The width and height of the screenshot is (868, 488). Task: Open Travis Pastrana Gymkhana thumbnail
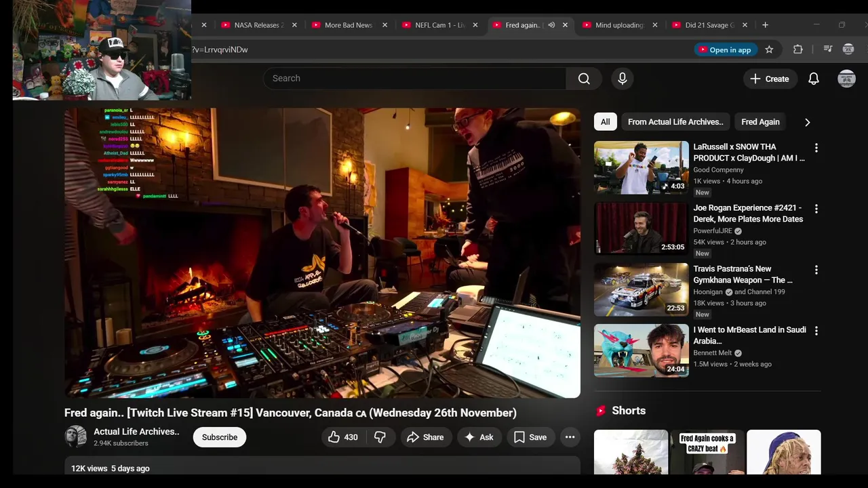click(x=642, y=289)
